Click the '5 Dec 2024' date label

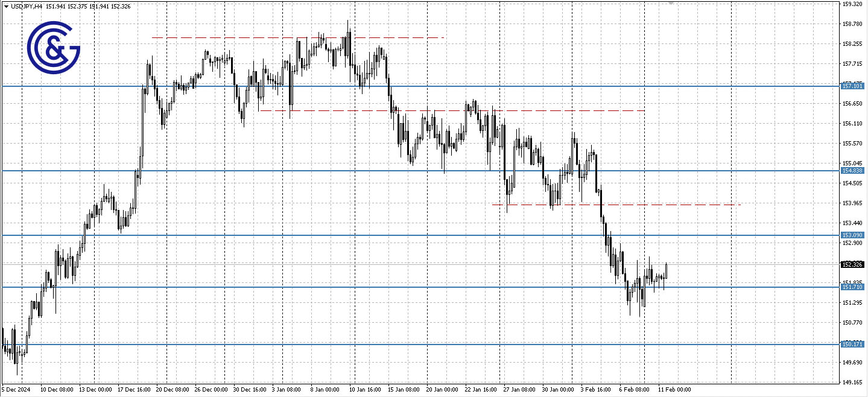(15, 390)
